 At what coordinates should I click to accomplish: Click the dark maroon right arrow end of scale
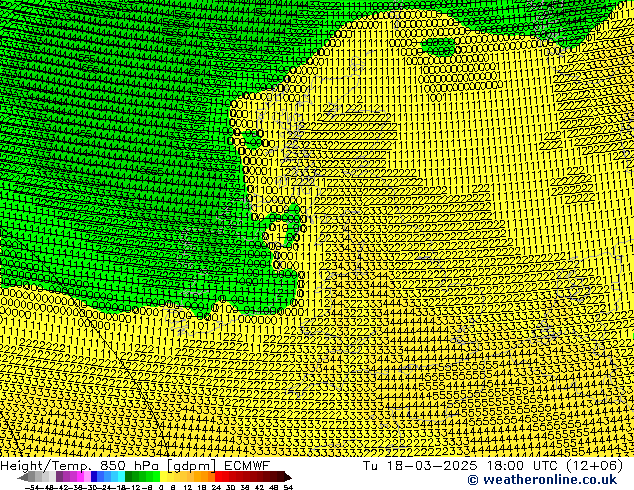(x=287, y=477)
